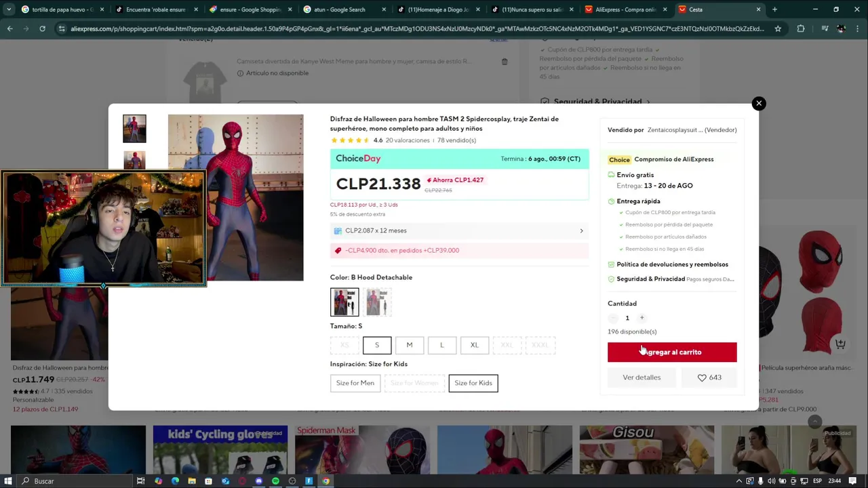
Task: Select second product thumbnail in gallery
Action: pyautogui.click(x=134, y=160)
